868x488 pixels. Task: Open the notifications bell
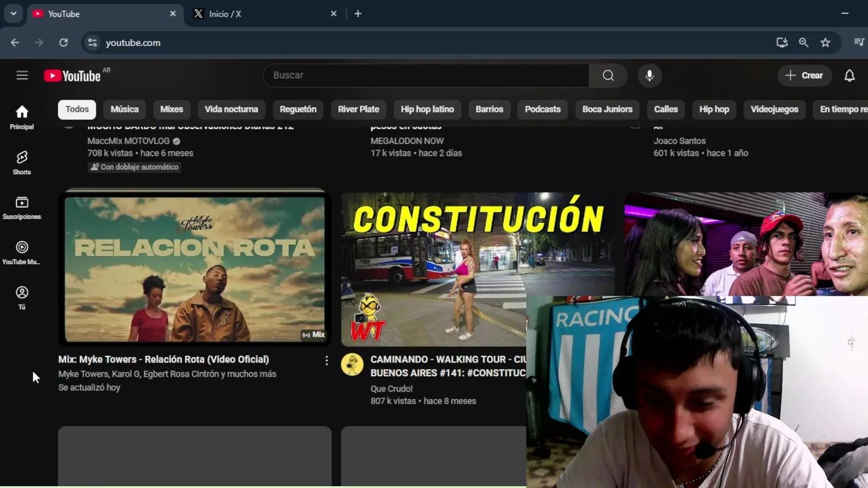[849, 75]
